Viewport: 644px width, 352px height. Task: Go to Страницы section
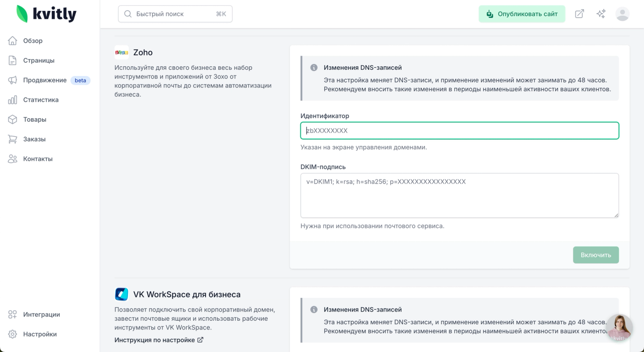(x=39, y=61)
